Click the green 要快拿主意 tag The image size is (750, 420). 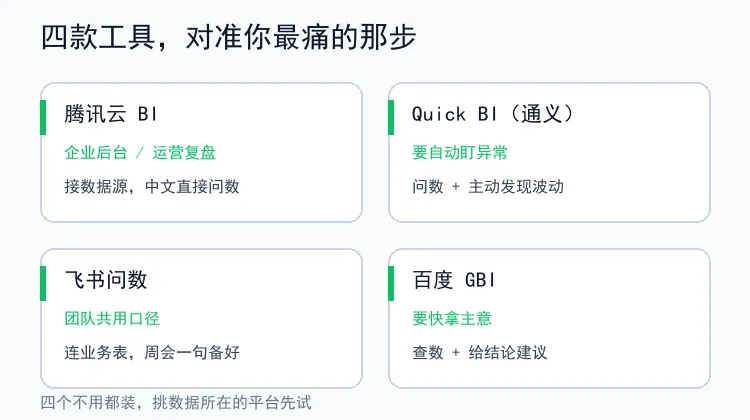[x=452, y=319]
